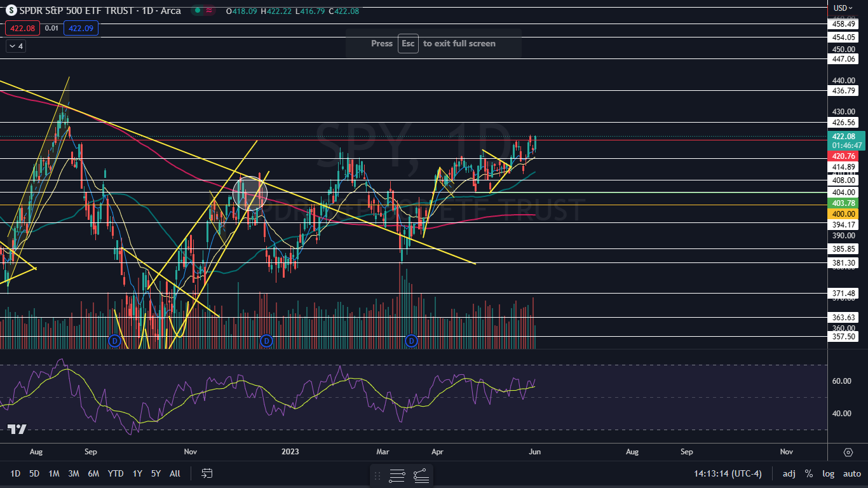The image size is (868, 488).
Task: Click the 357.50 price level label
Action: pyautogui.click(x=844, y=336)
